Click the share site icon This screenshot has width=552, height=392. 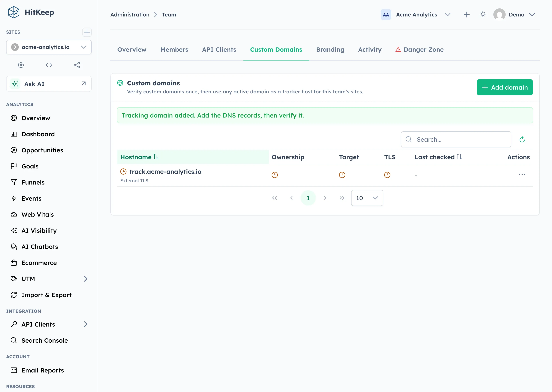(x=77, y=65)
